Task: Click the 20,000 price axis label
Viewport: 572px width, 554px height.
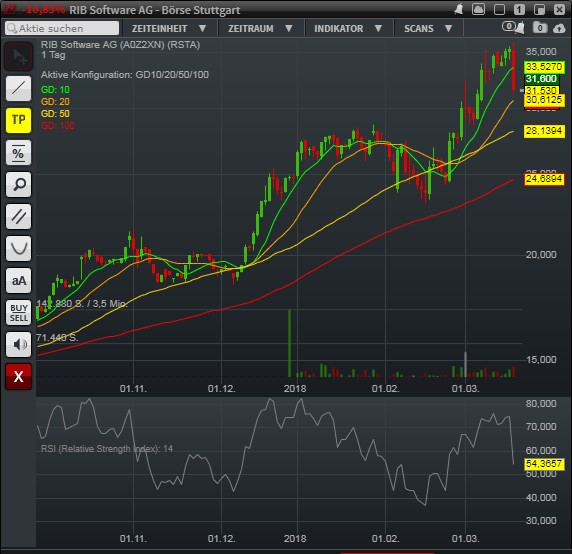Action: point(541,255)
